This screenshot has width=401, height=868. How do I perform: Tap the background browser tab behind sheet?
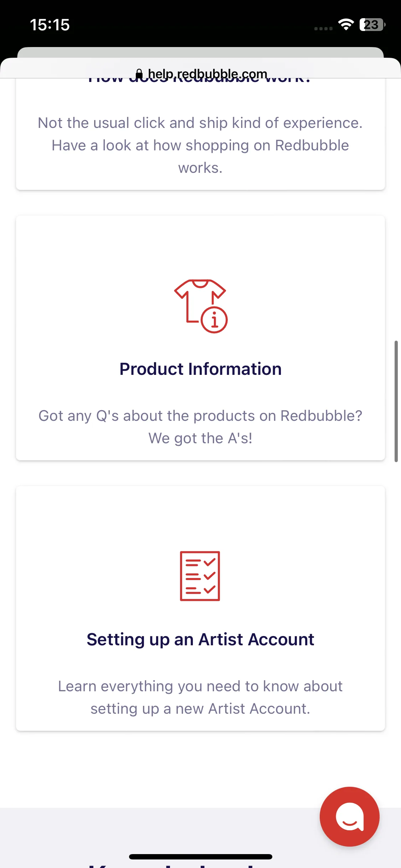(x=200, y=52)
